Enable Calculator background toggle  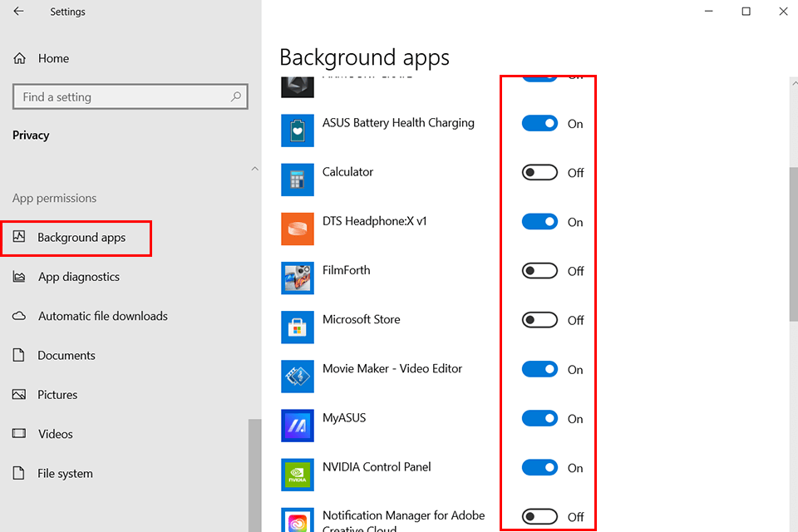[x=539, y=173]
